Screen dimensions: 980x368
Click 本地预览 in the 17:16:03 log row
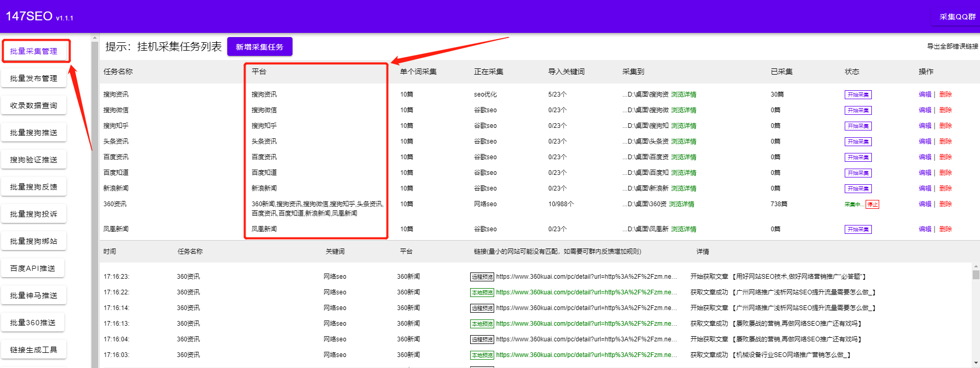coord(482,355)
